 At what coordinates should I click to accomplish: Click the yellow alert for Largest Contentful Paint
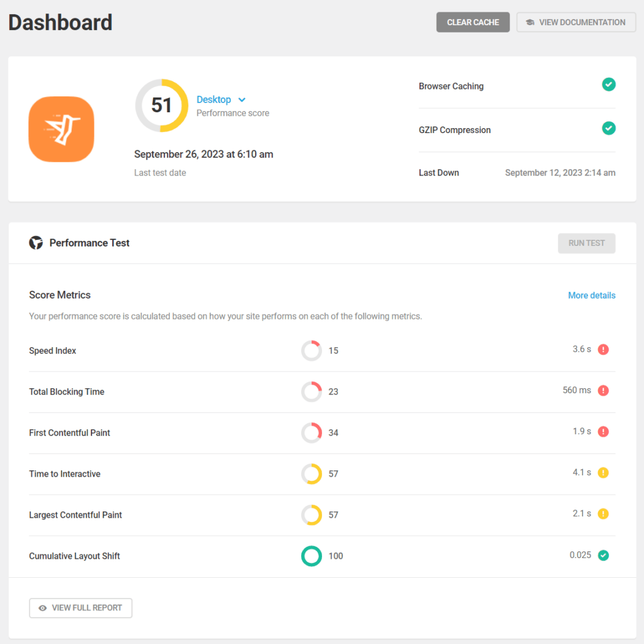coord(603,513)
